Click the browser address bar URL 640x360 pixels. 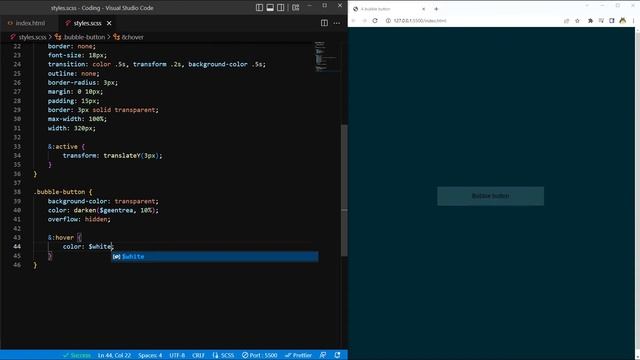420,20
